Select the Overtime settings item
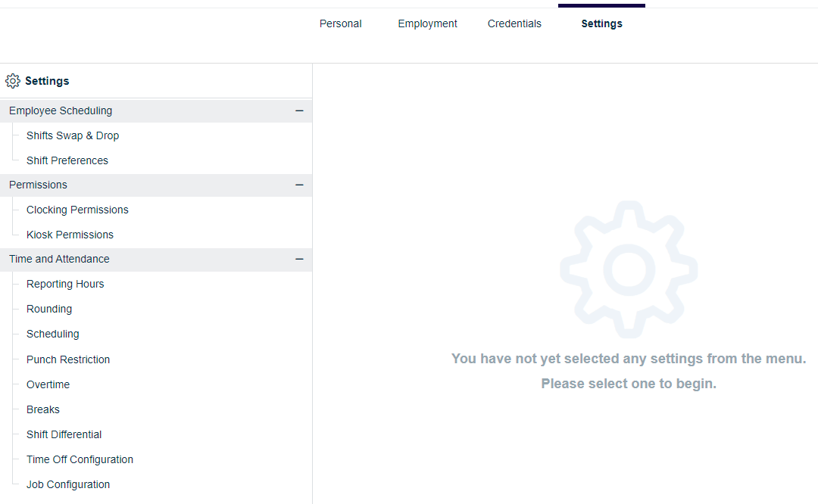The image size is (818, 504). click(x=48, y=384)
